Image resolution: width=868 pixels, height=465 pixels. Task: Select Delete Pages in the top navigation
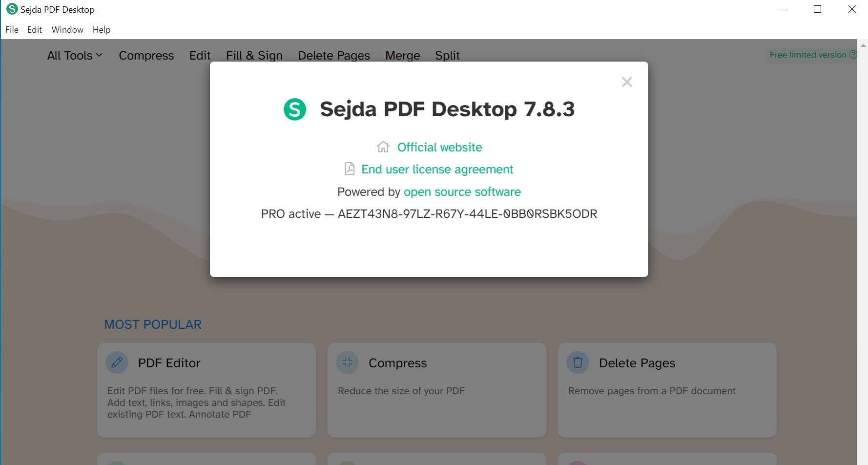coord(334,56)
